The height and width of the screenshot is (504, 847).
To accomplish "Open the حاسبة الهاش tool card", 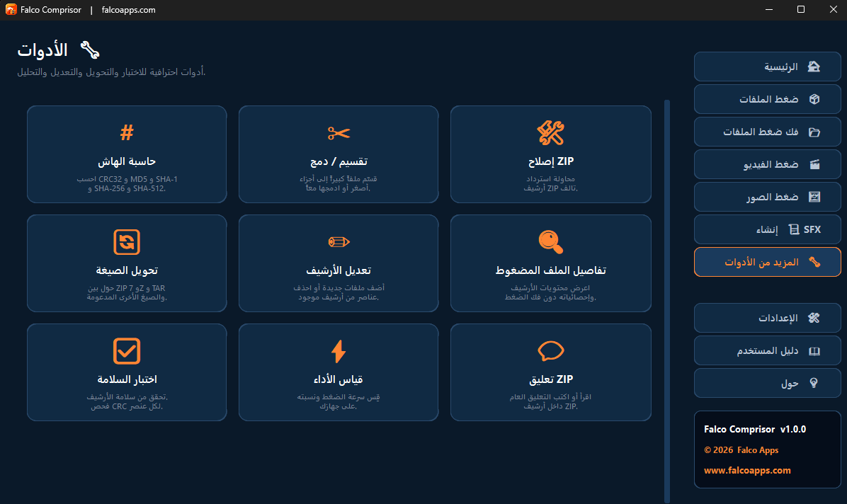I will tap(127, 154).
